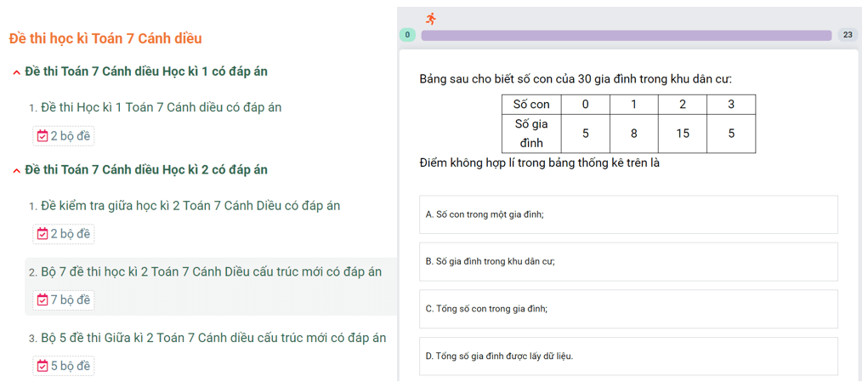Click '2 bộ đề' badge under Đề kiểm tra giữa học kì 2
Screen dimensions: 868x388
(64, 234)
